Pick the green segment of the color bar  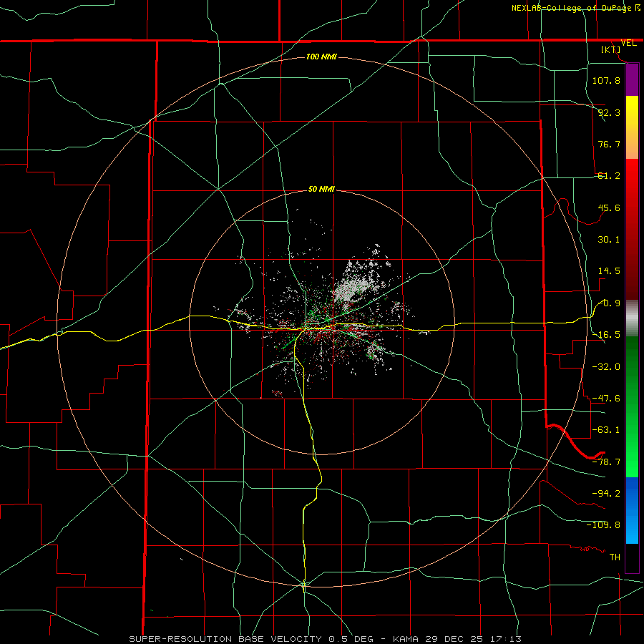pos(632,406)
